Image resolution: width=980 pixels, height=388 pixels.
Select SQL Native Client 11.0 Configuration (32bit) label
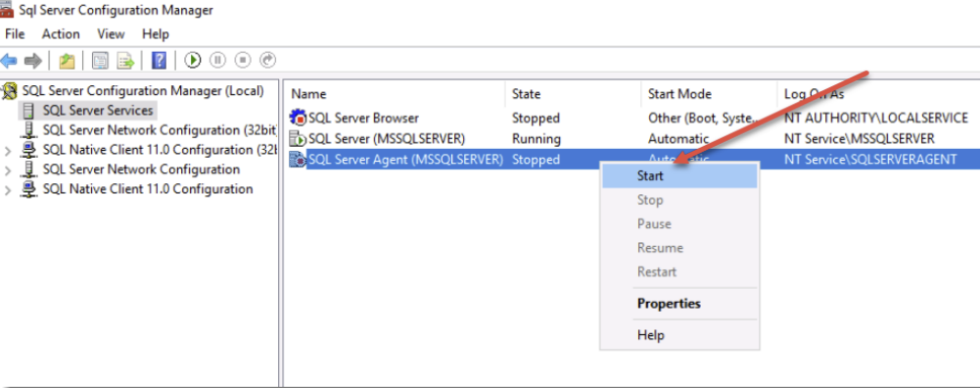pos(160,150)
